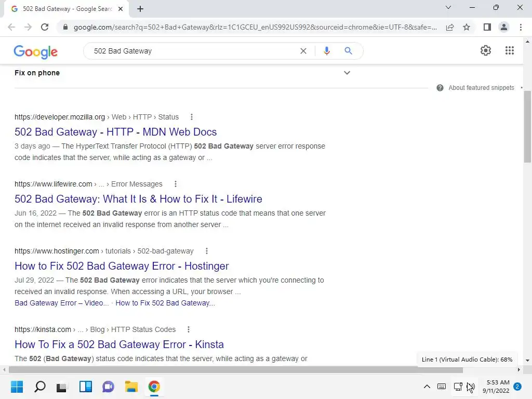
Task: Clear the search box with X icon
Action: tap(303, 51)
